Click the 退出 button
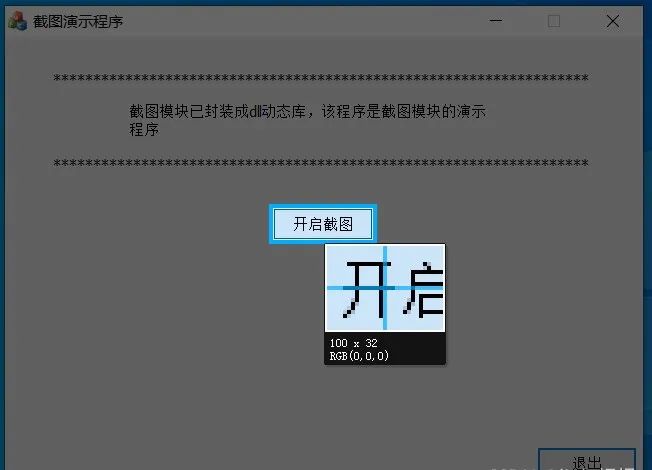 tap(587, 460)
